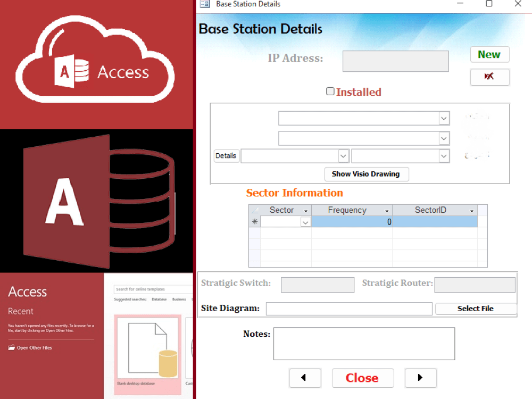Select the new record row selector asterisk
The image size is (532, 399).
pos(255,222)
